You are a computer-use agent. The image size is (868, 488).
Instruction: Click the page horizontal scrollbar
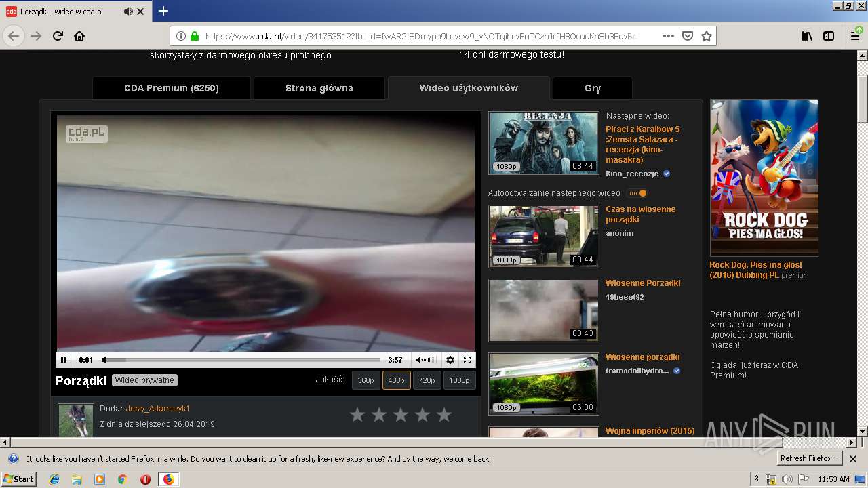(429, 442)
